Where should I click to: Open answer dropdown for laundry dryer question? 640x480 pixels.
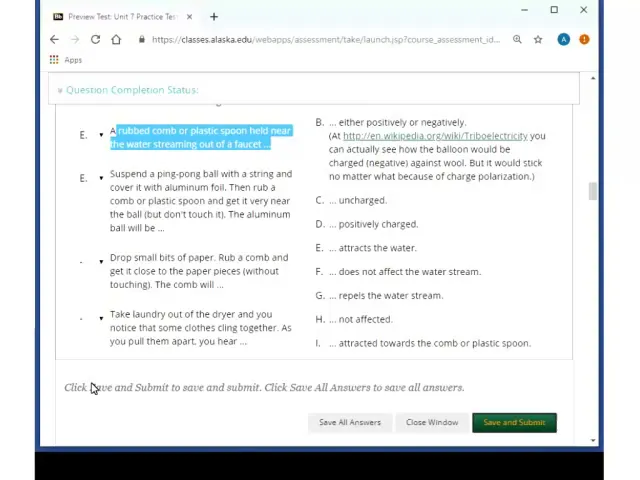pyautogui.click(x=101, y=318)
